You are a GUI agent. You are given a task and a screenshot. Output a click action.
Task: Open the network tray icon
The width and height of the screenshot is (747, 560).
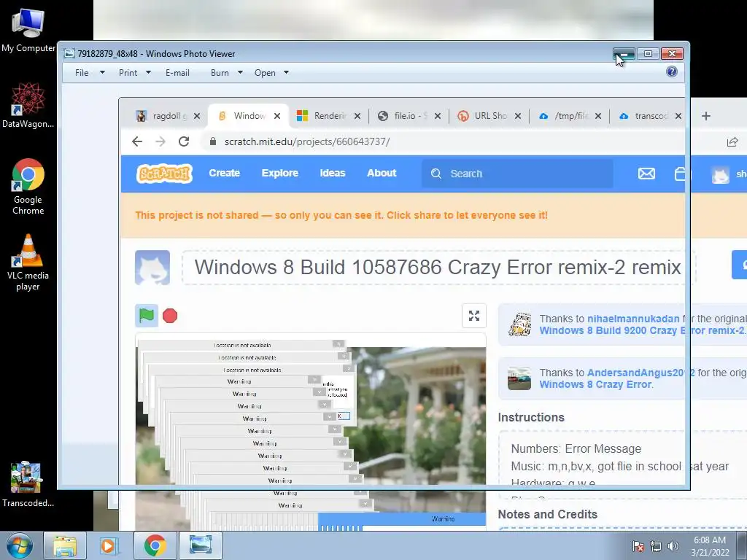click(x=656, y=547)
